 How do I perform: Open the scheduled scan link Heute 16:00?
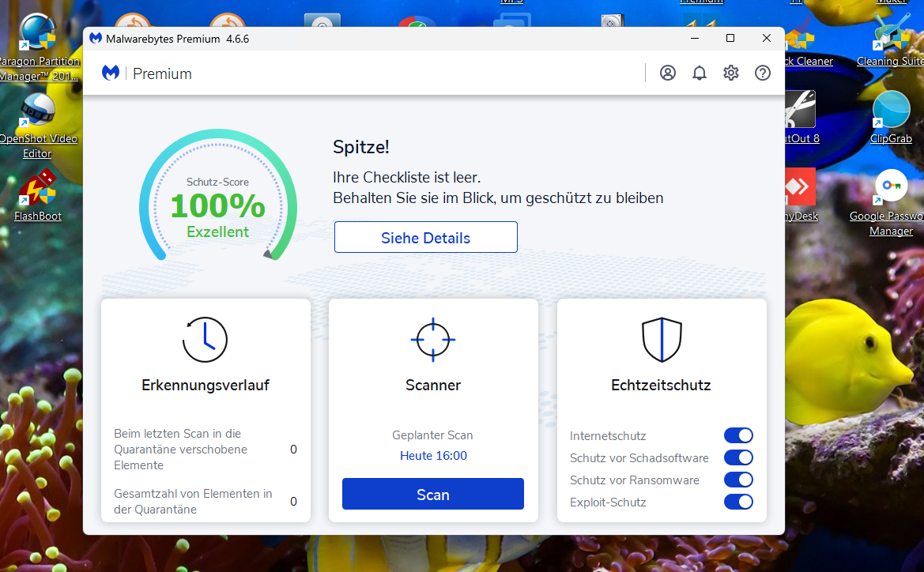433,456
